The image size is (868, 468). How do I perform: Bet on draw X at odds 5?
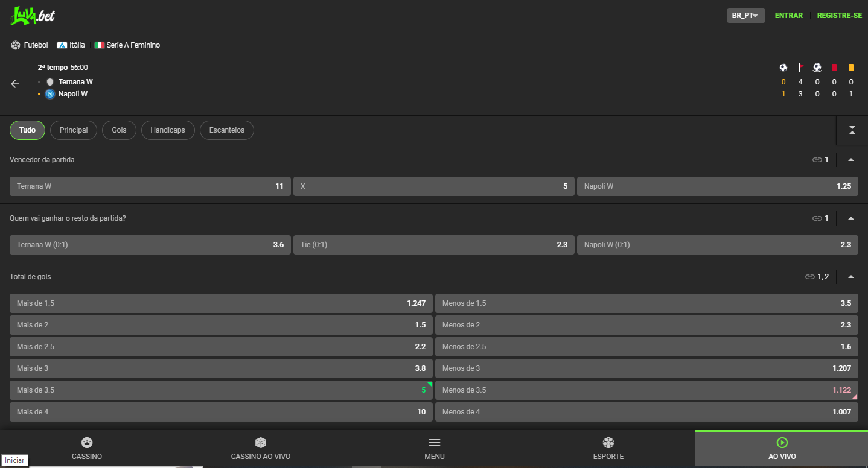(434, 186)
